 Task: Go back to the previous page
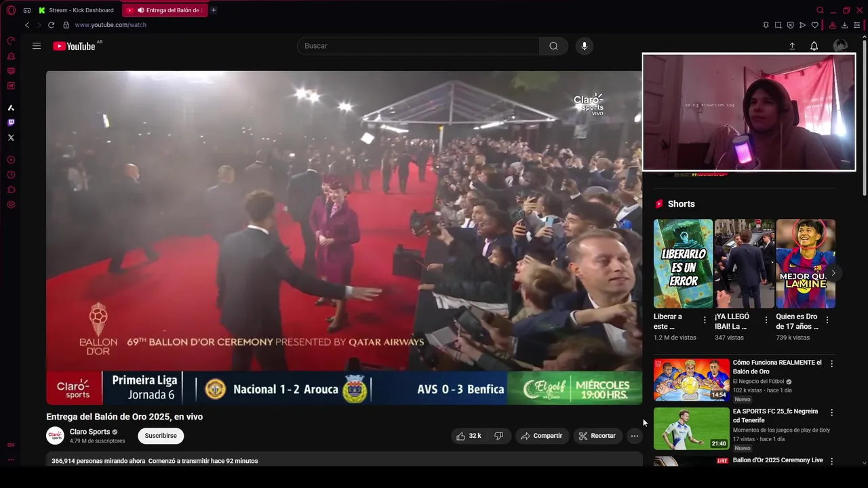tap(27, 25)
